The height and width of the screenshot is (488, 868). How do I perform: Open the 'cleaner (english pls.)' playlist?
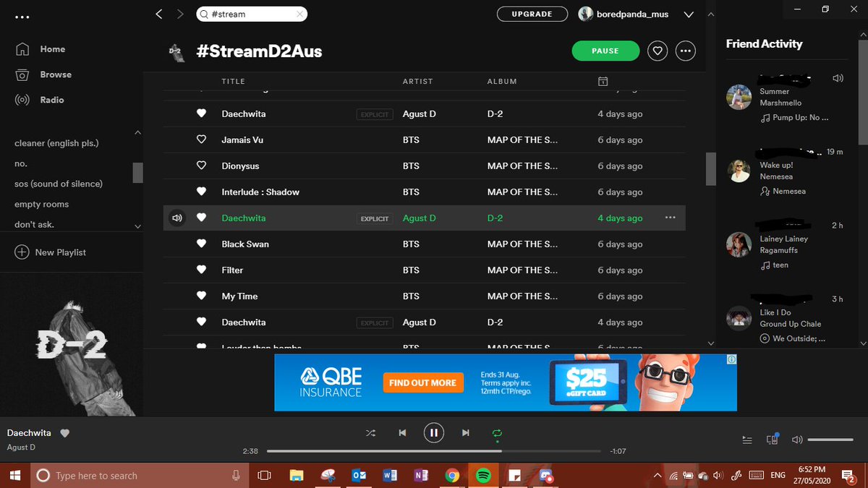pyautogui.click(x=56, y=143)
